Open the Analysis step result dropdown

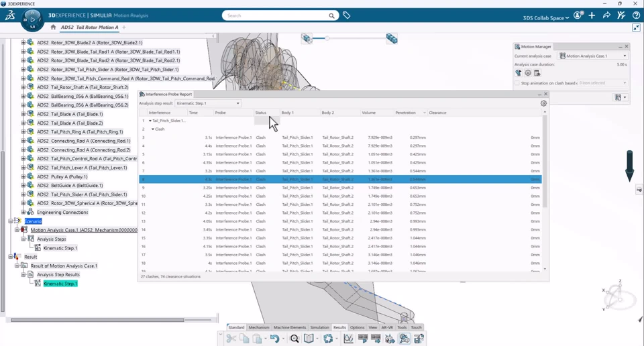208,103
